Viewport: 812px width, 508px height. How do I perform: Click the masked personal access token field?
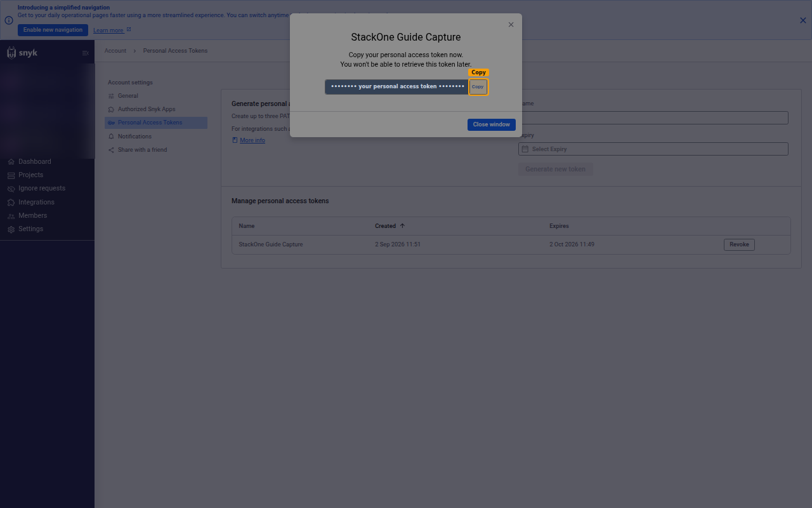tap(397, 87)
